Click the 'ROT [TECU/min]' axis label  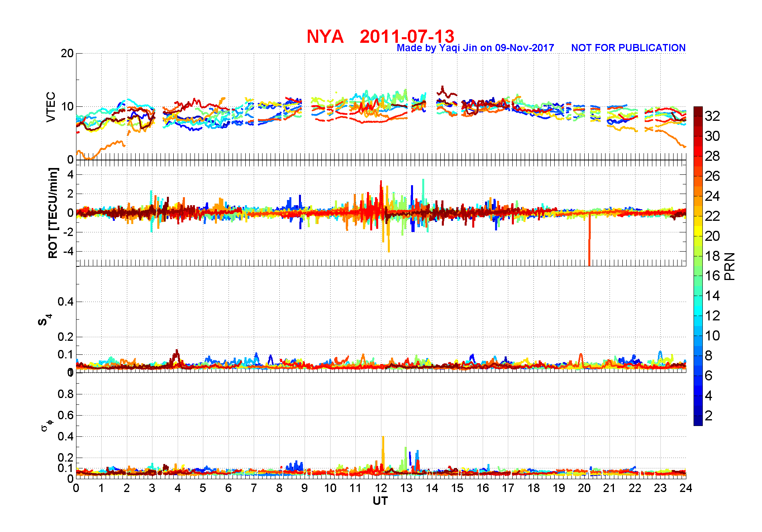(53, 213)
